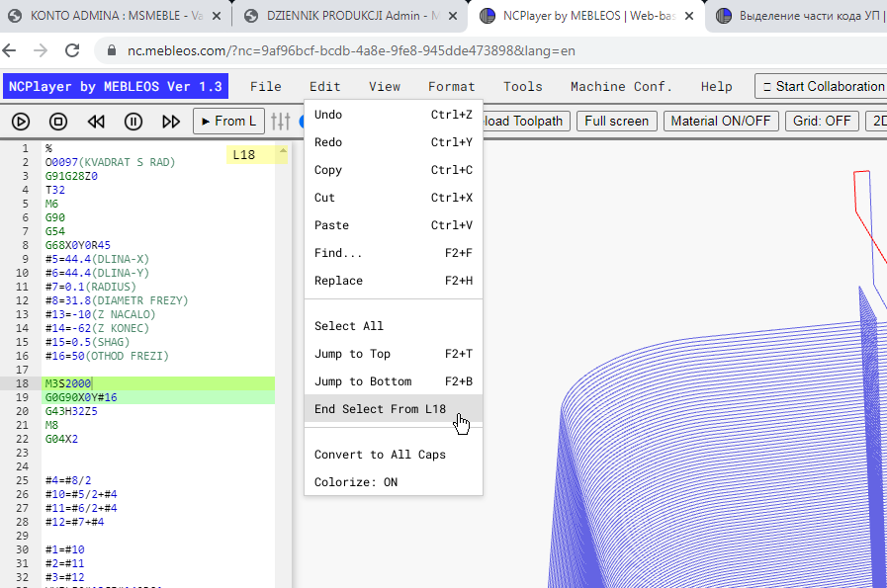Click code line #12=#7+#4

(75, 523)
